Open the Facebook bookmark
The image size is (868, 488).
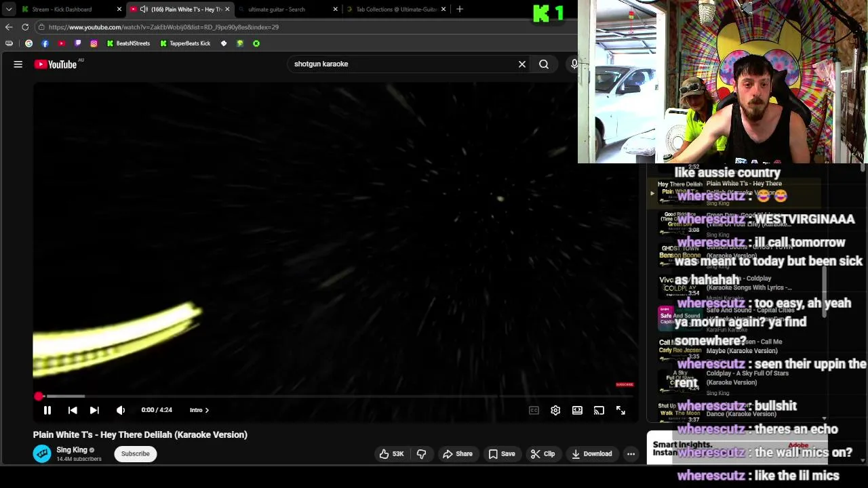tap(45, 43)
